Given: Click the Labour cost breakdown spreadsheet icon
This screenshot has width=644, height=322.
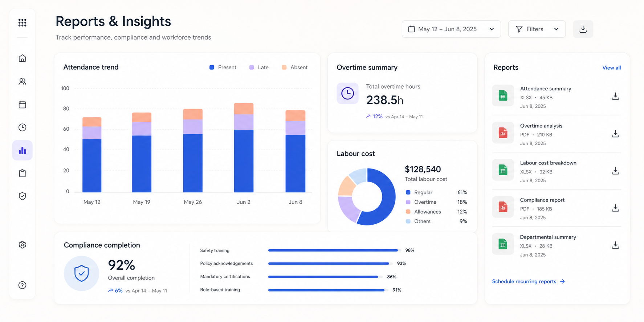Looking at the screenshot, I should [503, 170].
